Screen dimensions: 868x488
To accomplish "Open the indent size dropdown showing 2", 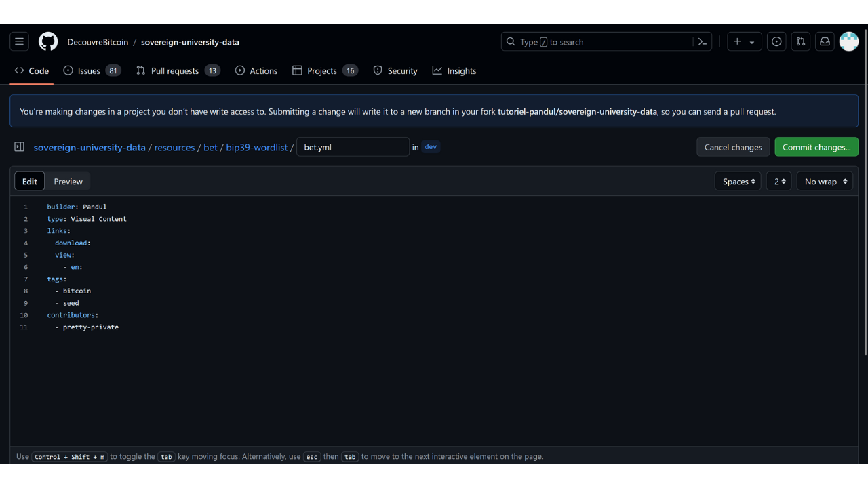I will (x=778, y=182).
